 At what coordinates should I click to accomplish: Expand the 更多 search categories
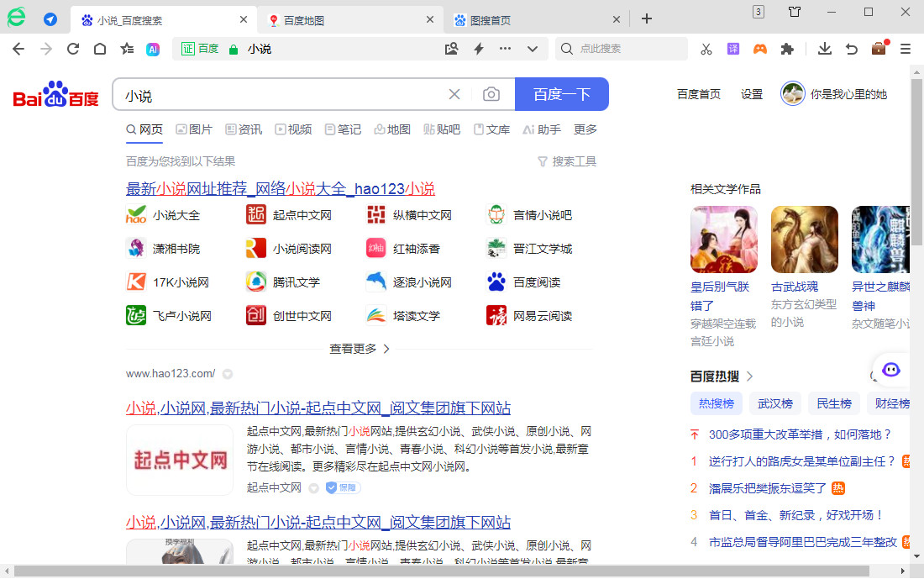coord(585,129)
